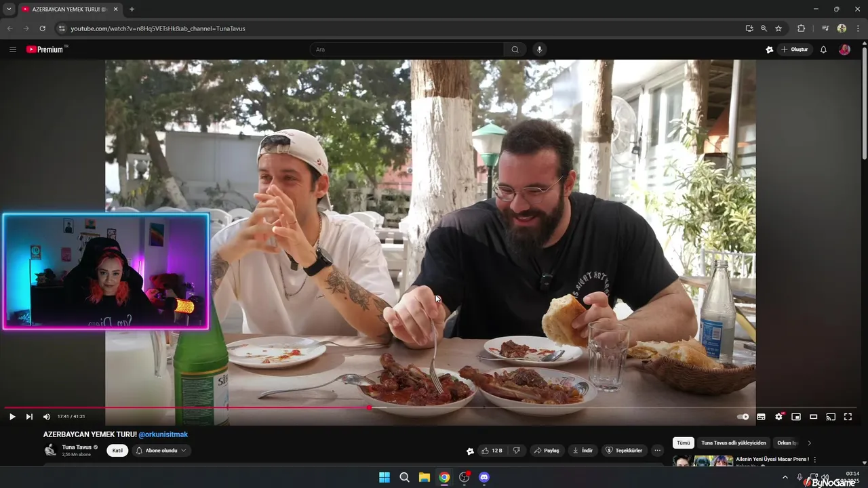868x488 pixels.
Task: Start voice search with the microphone icon
Action: (x=540, y=49)
